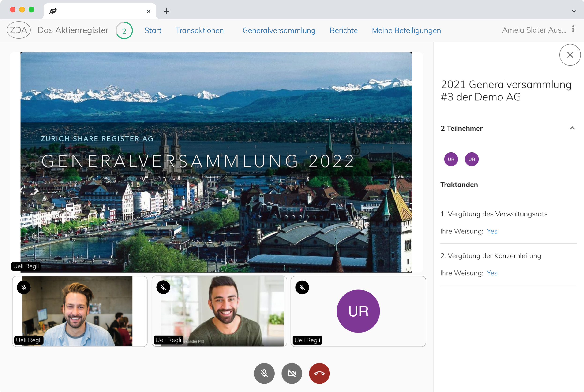This screenshot has width=584, height=392.
Task: Toggle microphone mute in call controls
Action: (x=264, y=373)
